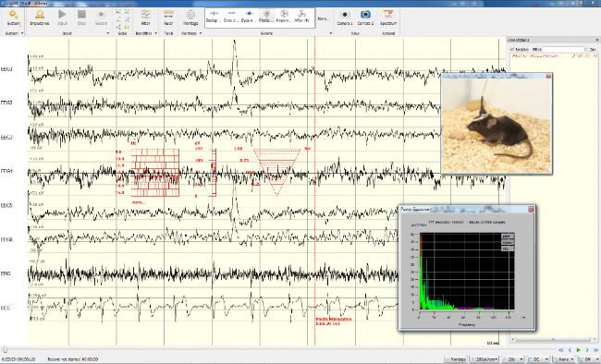
Task: Close the Power Spectrum window
Action: (x=531, y=209)
